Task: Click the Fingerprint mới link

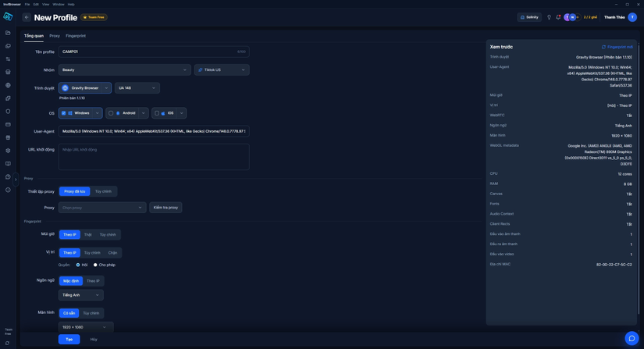Action: (617, 47)
